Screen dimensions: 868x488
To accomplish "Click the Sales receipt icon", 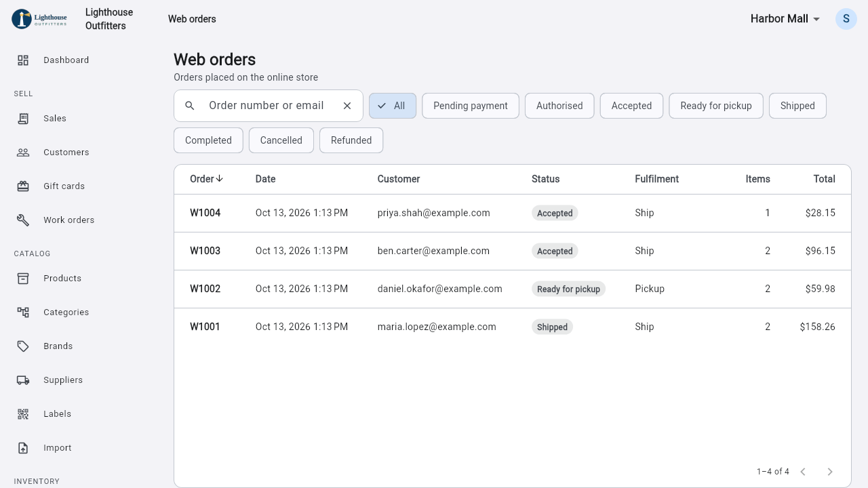I will coord(23,119).
